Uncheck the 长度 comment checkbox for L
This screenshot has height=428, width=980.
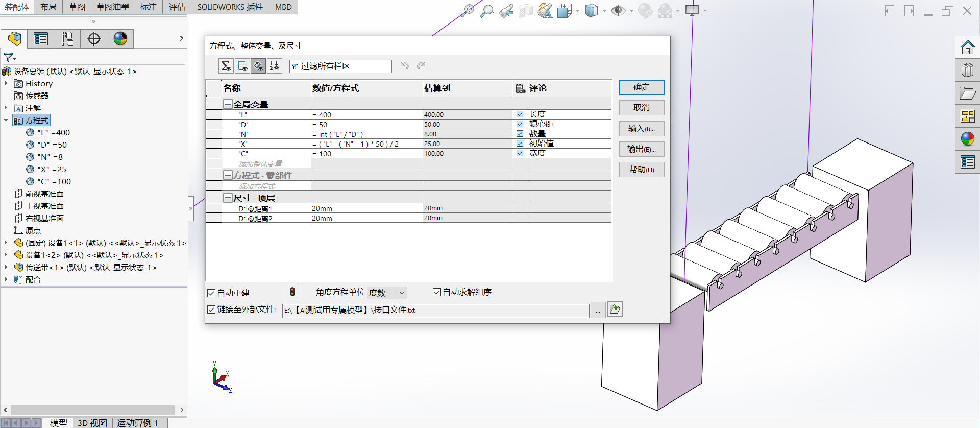pos(520,114)
